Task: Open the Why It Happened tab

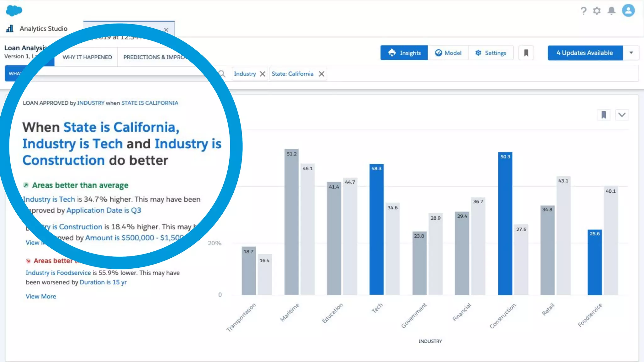Action: 87,57
